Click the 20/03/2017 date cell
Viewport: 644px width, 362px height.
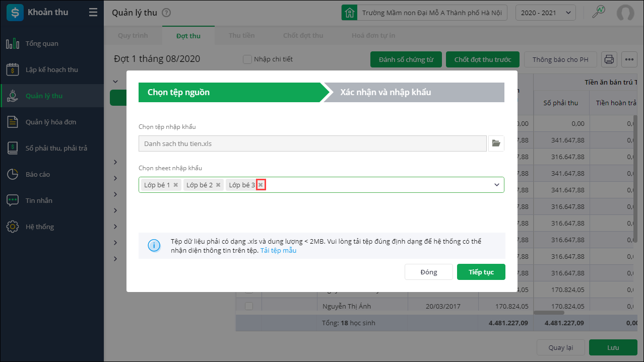443,306
